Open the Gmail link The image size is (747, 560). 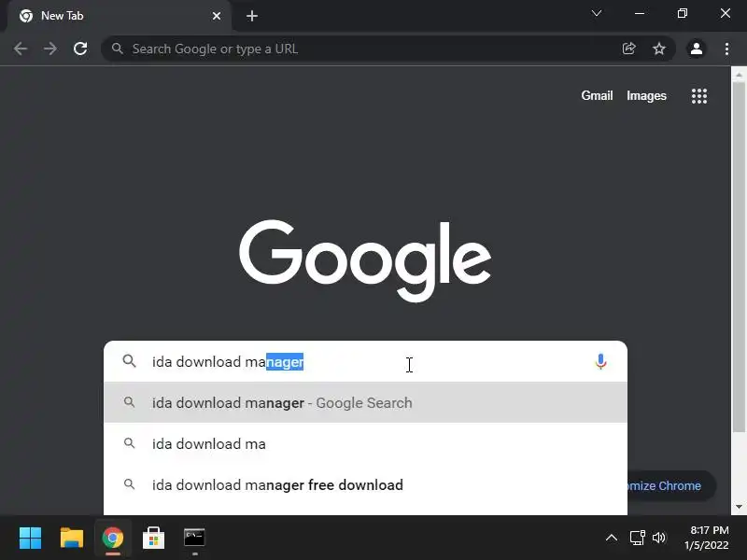(x=597, y=96)
